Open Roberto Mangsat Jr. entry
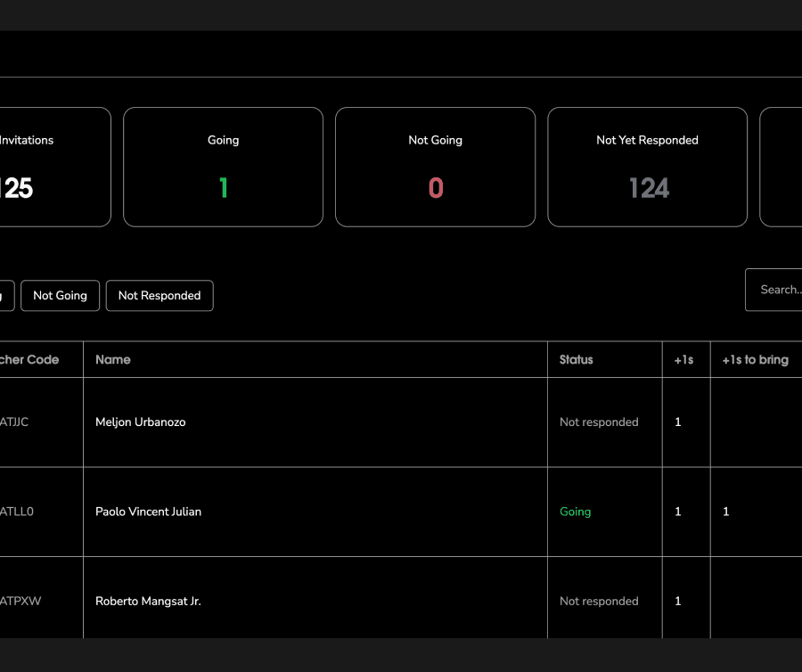Image resolution: width=802 pixels, height=672 pixels. click(x=148, y=602)
